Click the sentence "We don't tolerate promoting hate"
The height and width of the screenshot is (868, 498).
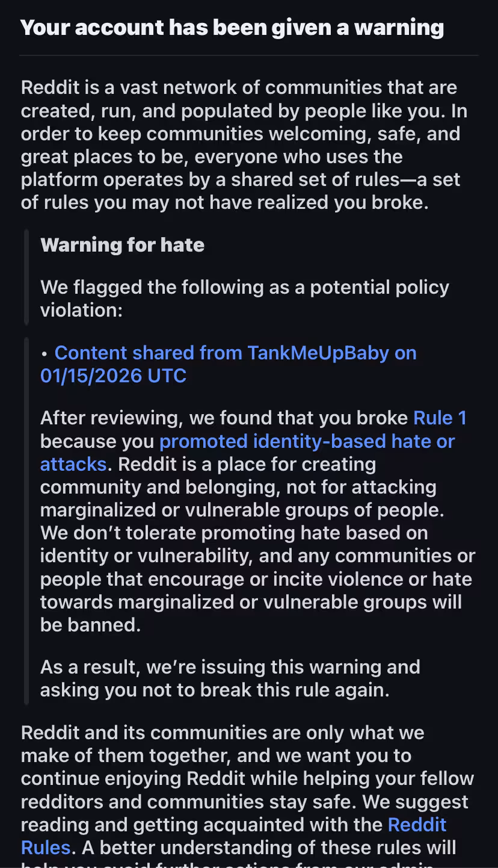click(234, 533)
